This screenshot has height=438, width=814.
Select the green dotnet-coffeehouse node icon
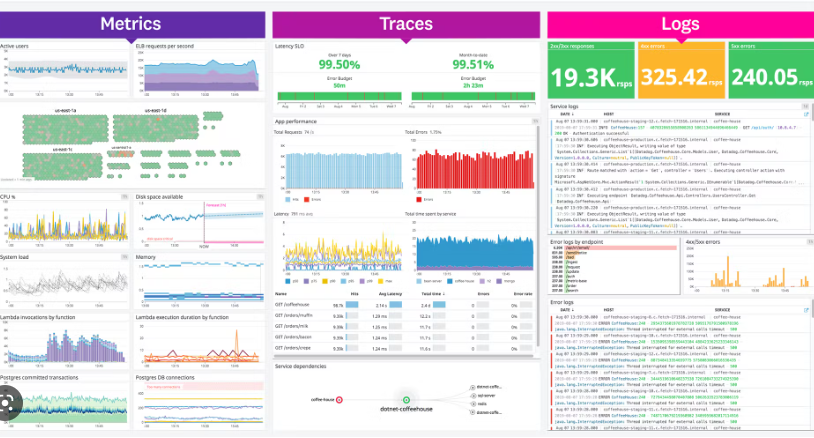(392, 400)
